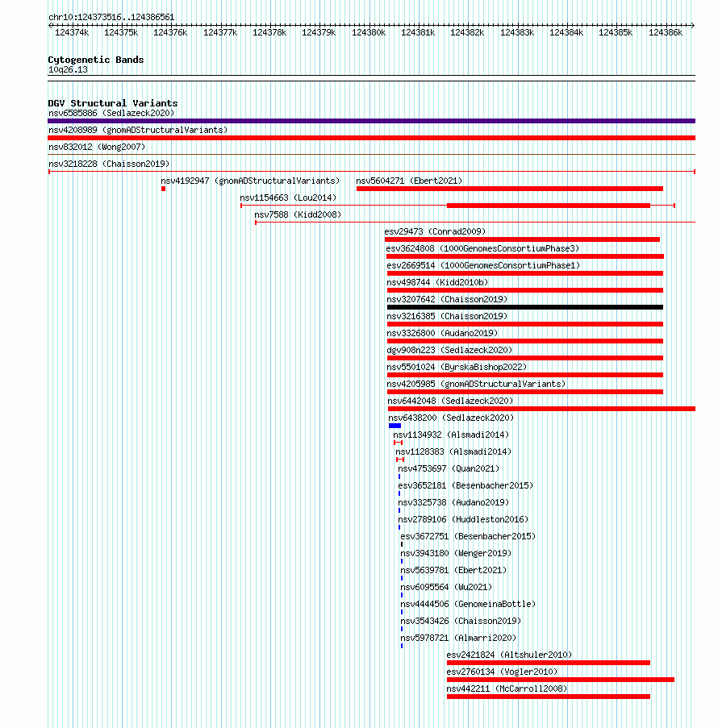Select the nsv1128383 (Alsmadi2014) label
The height and width of the screenshot is (728, 718).
[453, 452]
